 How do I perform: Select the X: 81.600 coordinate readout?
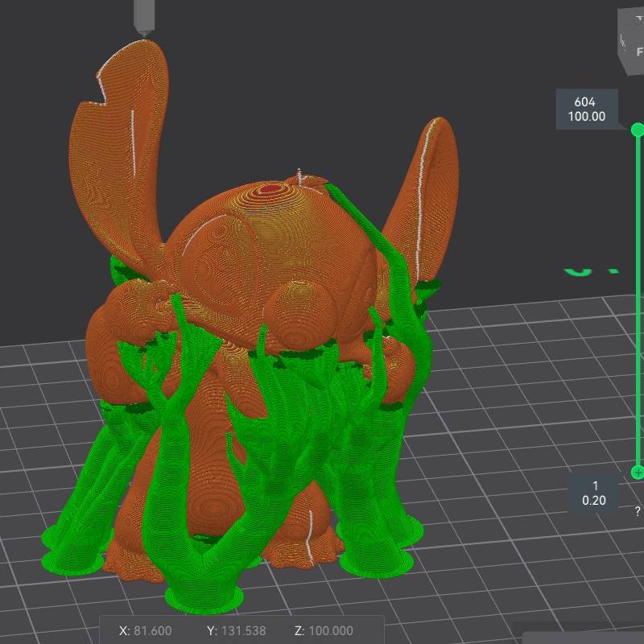[146, 630]
